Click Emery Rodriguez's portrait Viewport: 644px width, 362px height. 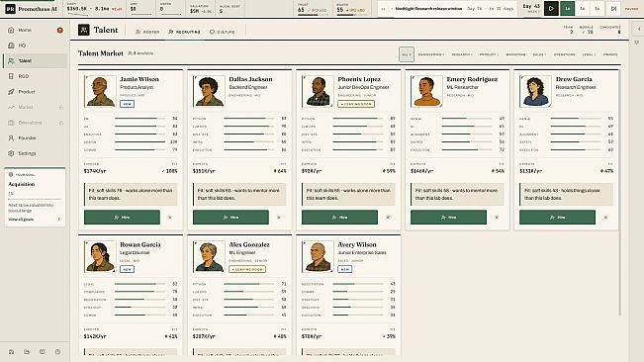point(426,92)
